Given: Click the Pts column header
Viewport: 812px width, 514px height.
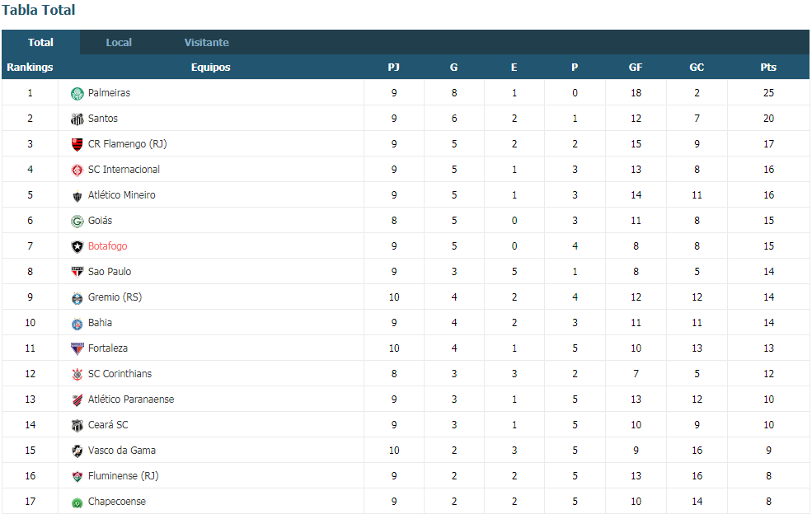Looking at the screenshot, I should tap(768, 68).
